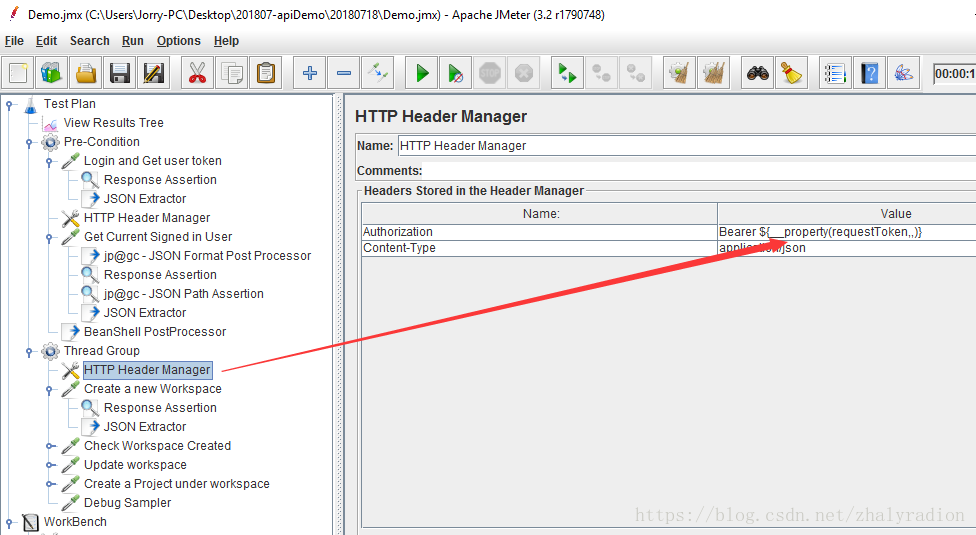Open the Edit menu

click(x=46, y=41)
